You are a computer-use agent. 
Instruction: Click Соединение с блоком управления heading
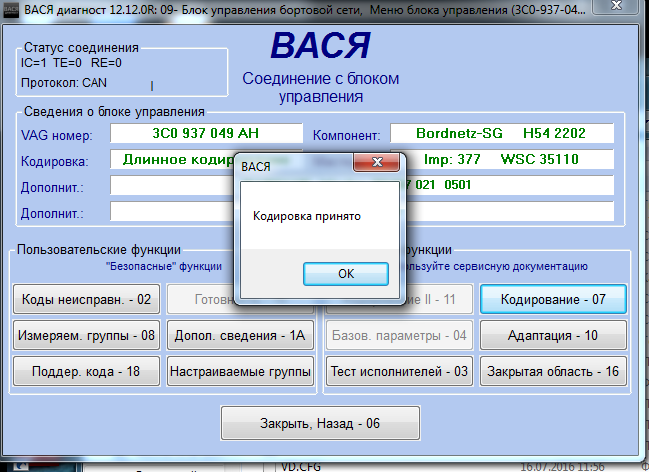(320, 87)
